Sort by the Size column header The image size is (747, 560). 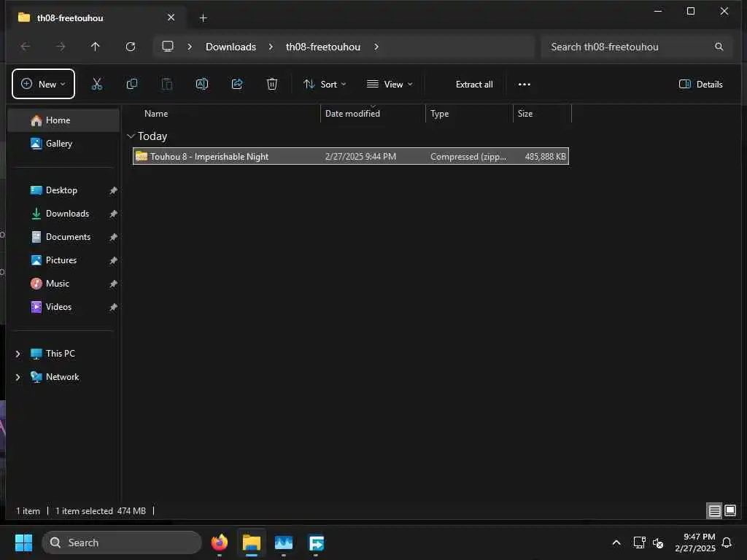tap(542, 113)
